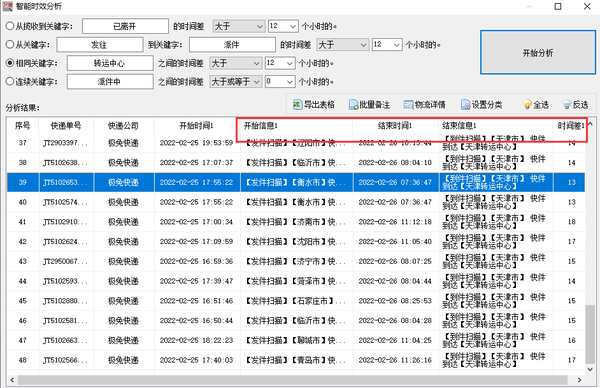Viewport: 600px width, 388px height.
Task: Click start time 2022-02-25 17:00:34
Action: (x=196, y=222)
